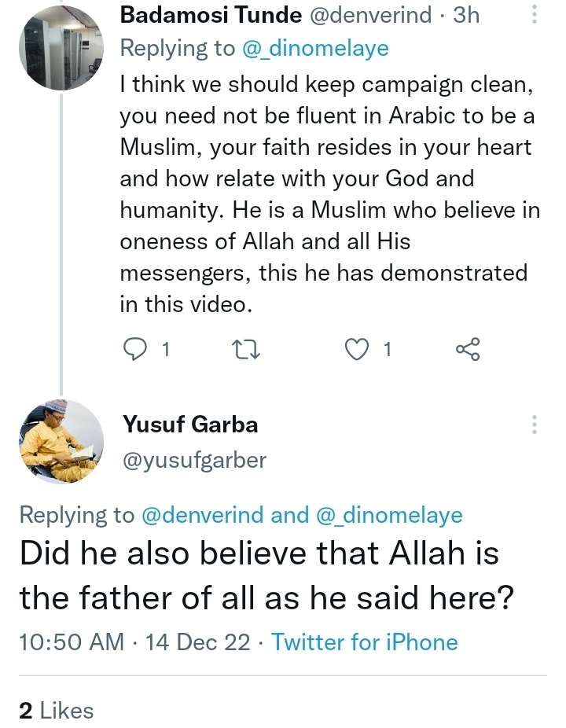Open the @yusufgarber handle
This screenshot has height=728, width=566.
194,460
